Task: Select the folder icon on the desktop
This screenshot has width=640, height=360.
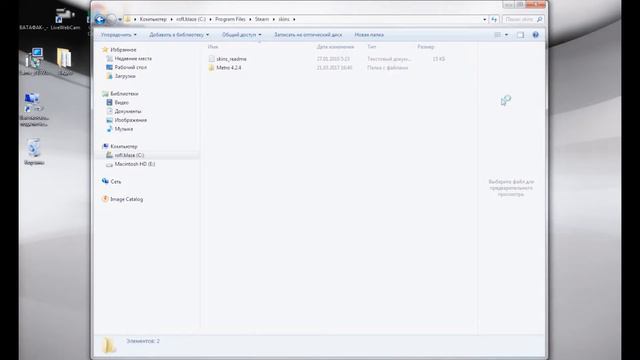Action: (x=64, y=61)
